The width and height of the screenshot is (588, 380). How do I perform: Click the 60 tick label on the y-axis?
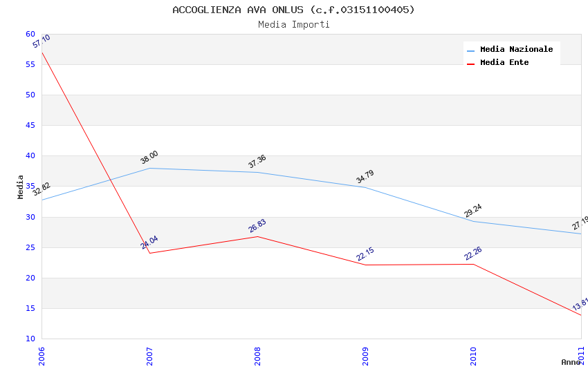[30, 34]
